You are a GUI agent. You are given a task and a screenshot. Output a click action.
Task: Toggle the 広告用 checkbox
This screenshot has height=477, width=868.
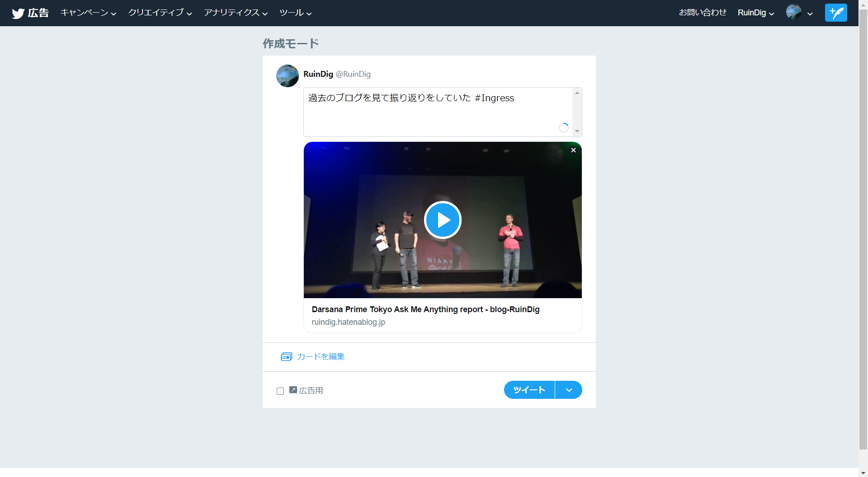[x=280, y=391]
